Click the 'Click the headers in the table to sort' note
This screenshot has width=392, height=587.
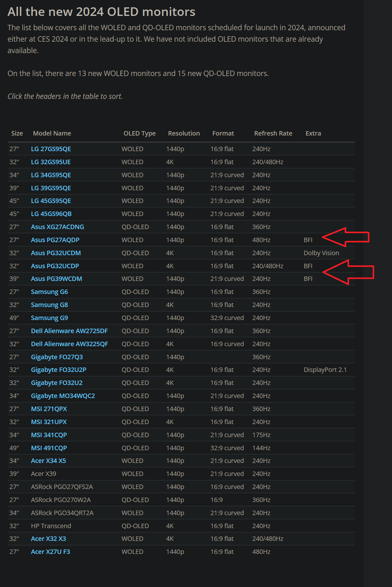(65, 96)
